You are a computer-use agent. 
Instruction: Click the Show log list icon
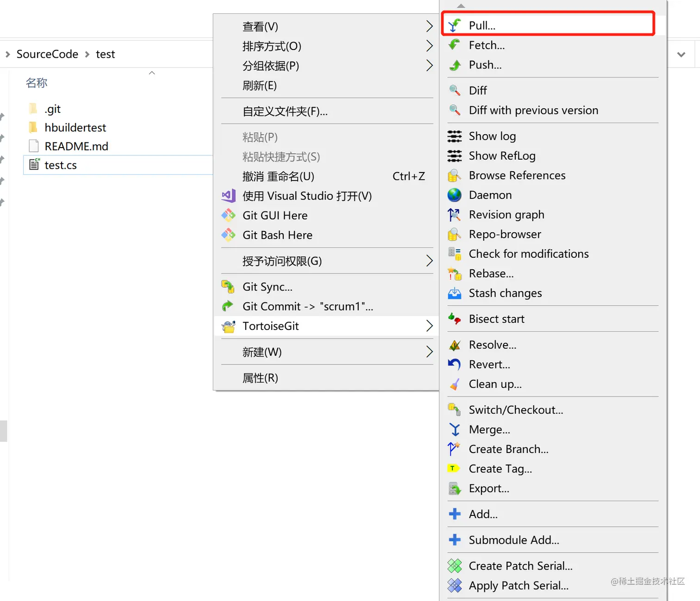[x=455, y=136]
